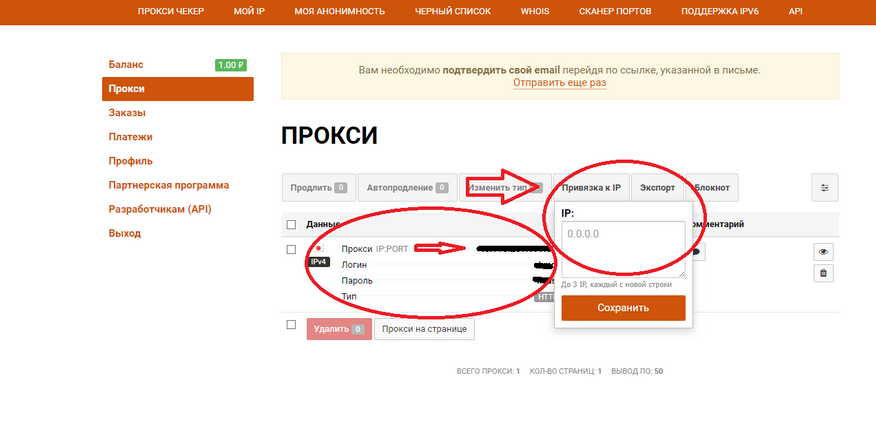Check the proxy row checkbox
Viewport: 876px width, 425px height.
(x=291, y=250)
